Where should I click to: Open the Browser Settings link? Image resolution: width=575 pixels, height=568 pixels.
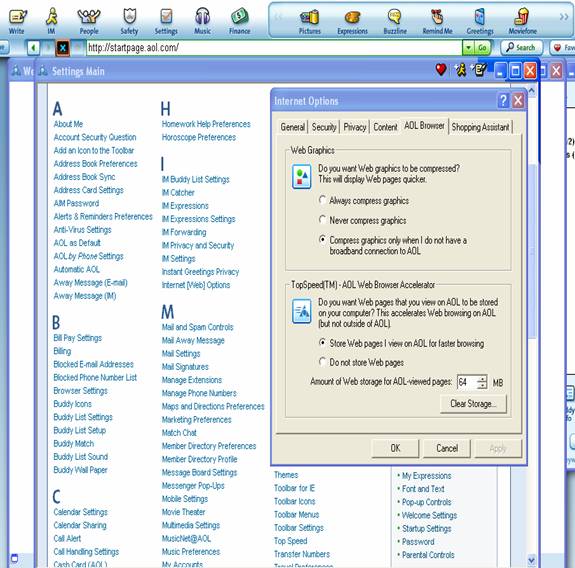click(x=80, y=391)
